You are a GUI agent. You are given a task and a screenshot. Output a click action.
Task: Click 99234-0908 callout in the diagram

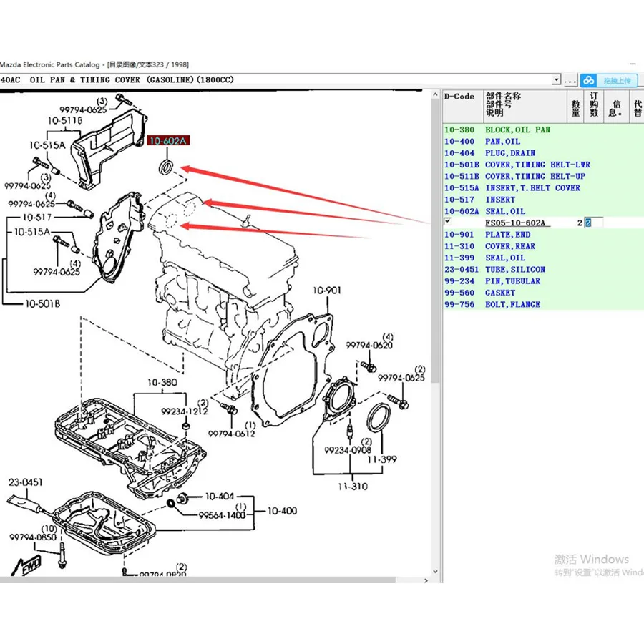(x=348, y=450)
